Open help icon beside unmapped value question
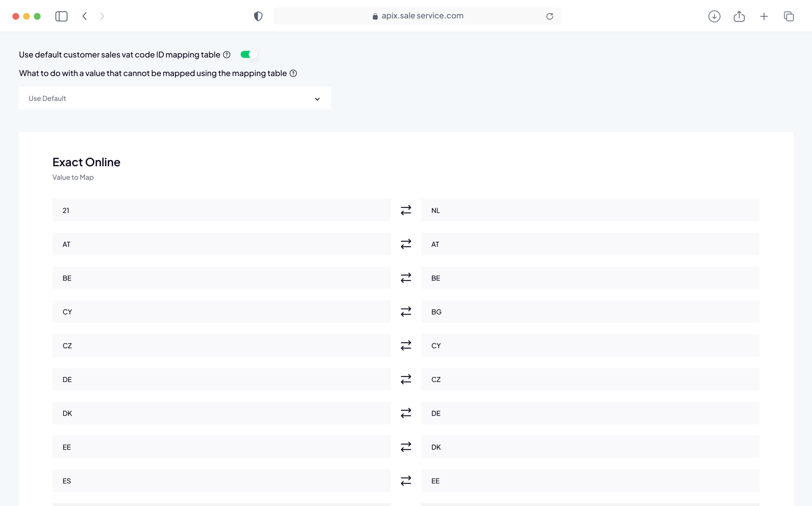 [x=293, y=73]
